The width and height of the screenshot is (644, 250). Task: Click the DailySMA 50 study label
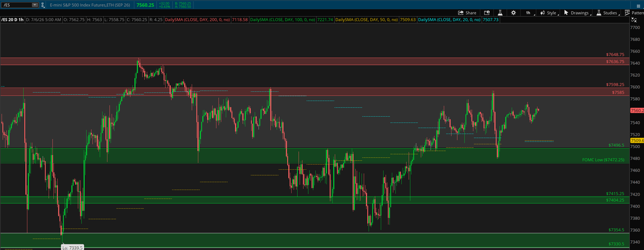(367, 20)
